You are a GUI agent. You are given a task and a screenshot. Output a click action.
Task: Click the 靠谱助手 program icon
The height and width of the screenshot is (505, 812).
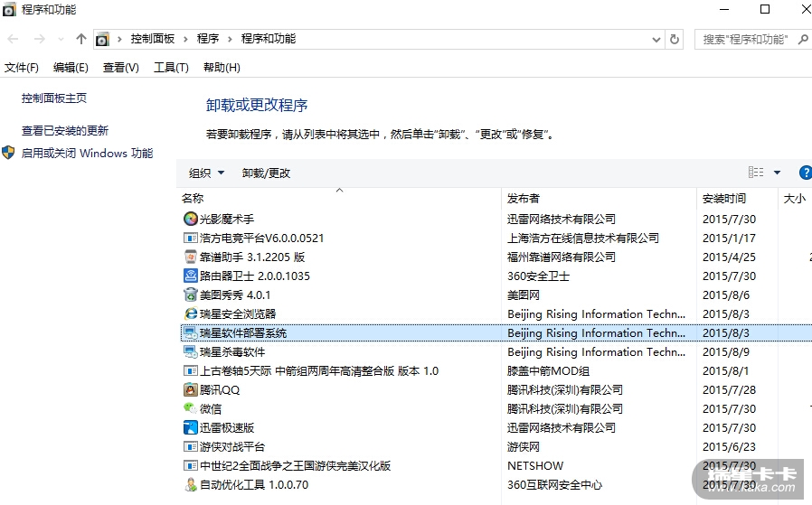(190, 257)
